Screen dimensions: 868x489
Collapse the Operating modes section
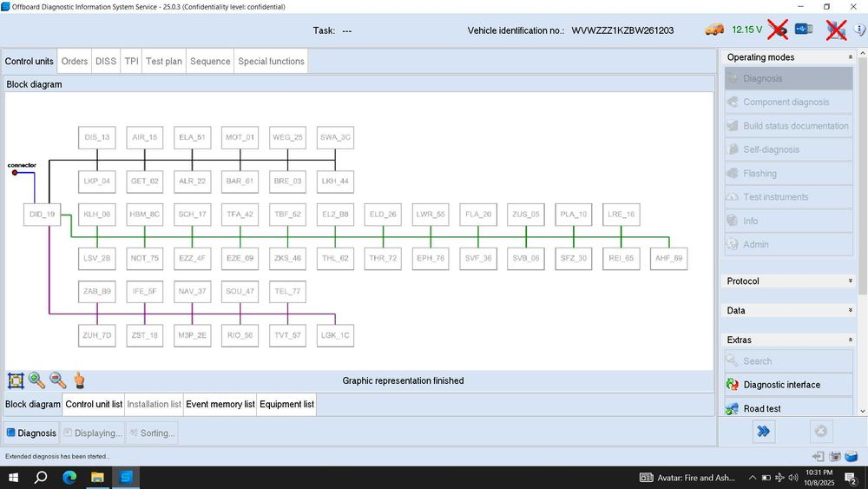(851, 57)
